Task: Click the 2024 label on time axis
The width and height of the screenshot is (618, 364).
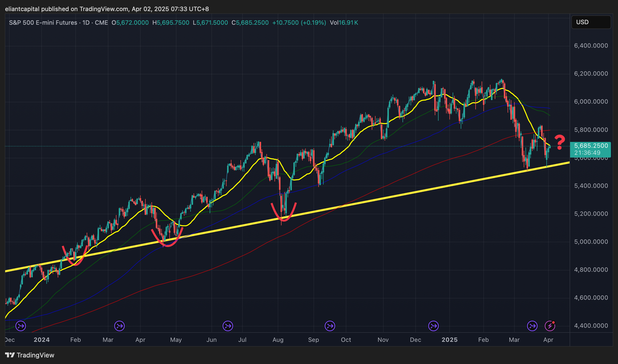Action: [42, 340]
